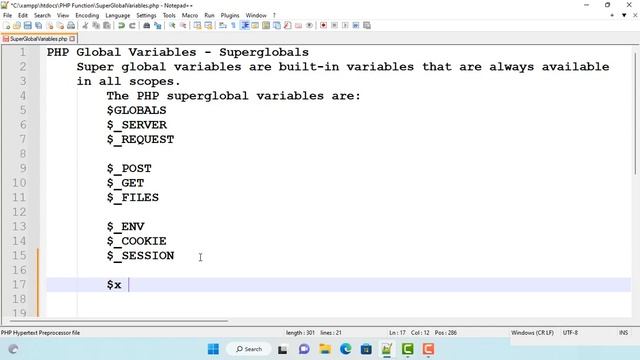The width and height of the screenshot is (640, 360).
Task: Cut selection with scissors icon
Action: pyautogui.click(x=85, y=25)
